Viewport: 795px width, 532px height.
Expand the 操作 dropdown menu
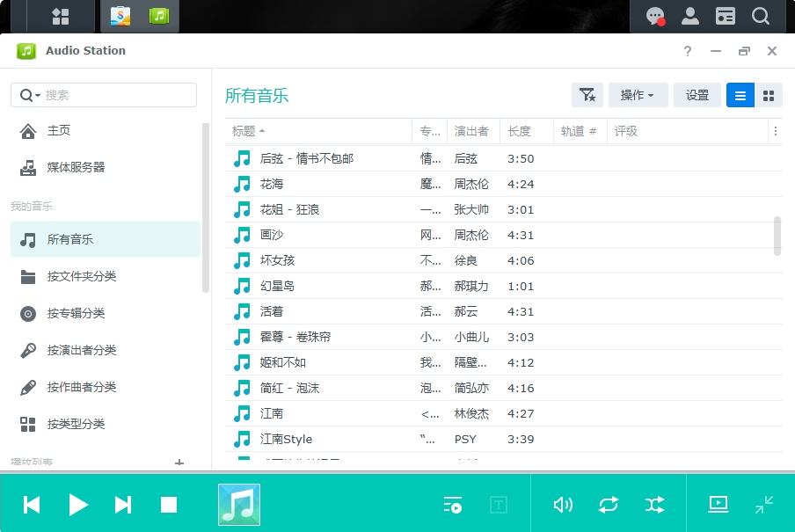coord(638,95)
